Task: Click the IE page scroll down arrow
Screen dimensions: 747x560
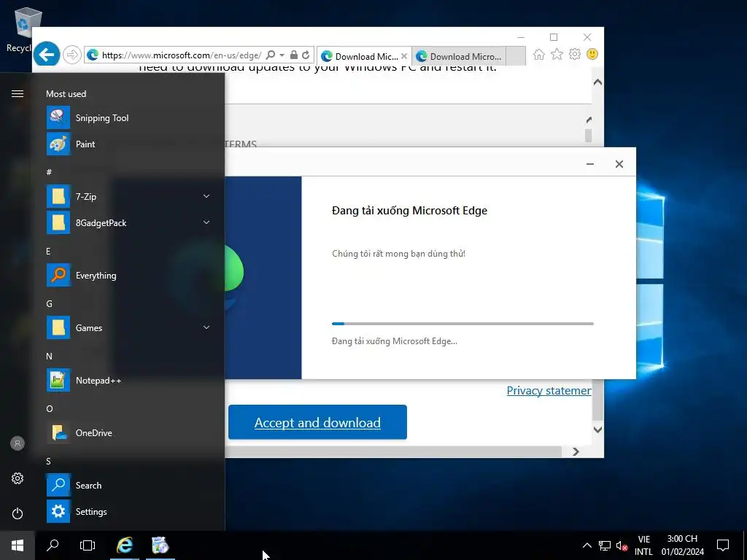Action: [597, 429]
